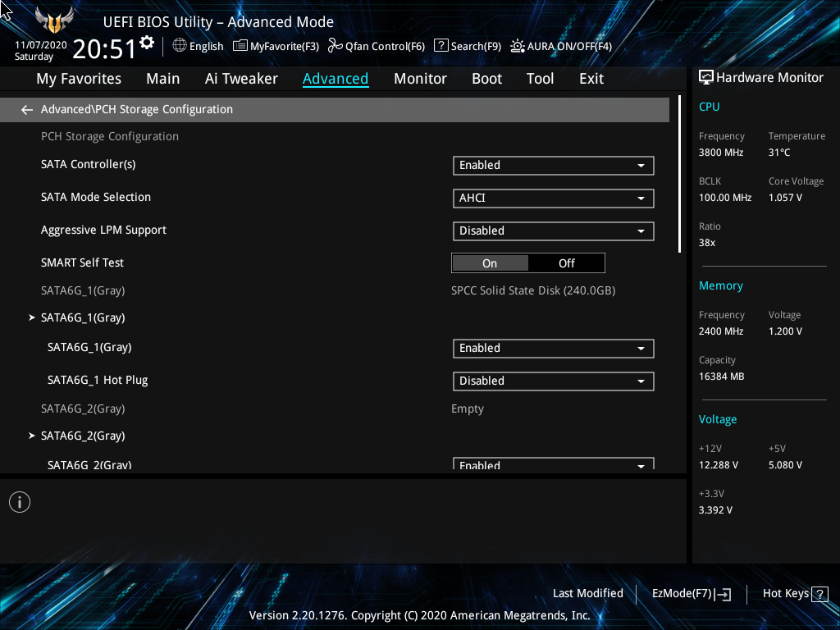
Task: Click the back arrow in the breadcrumb bar
Action: [27, 110]
